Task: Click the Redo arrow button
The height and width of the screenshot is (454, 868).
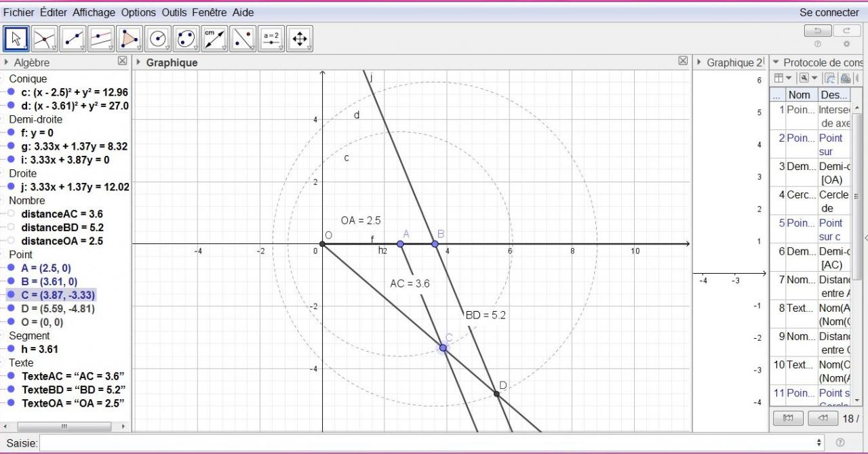Action: (x=846, y=30)
